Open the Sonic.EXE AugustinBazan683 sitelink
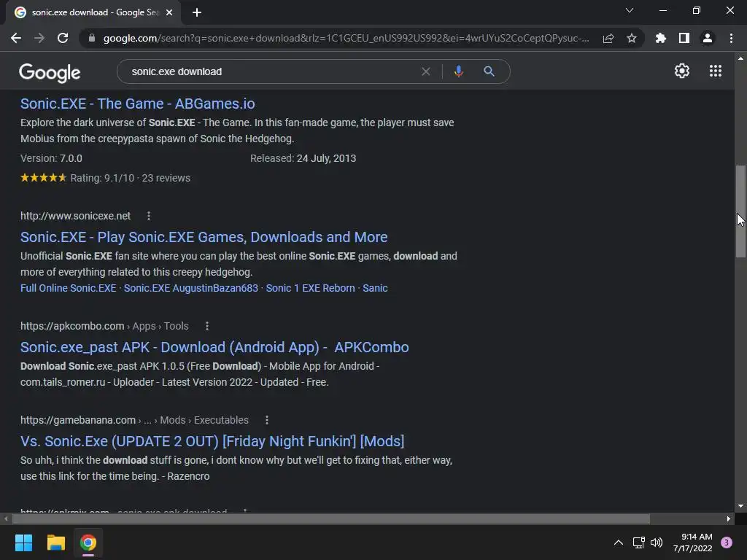Image resolution: width=747 pixels, height=560 pixels. pos(190,288)
